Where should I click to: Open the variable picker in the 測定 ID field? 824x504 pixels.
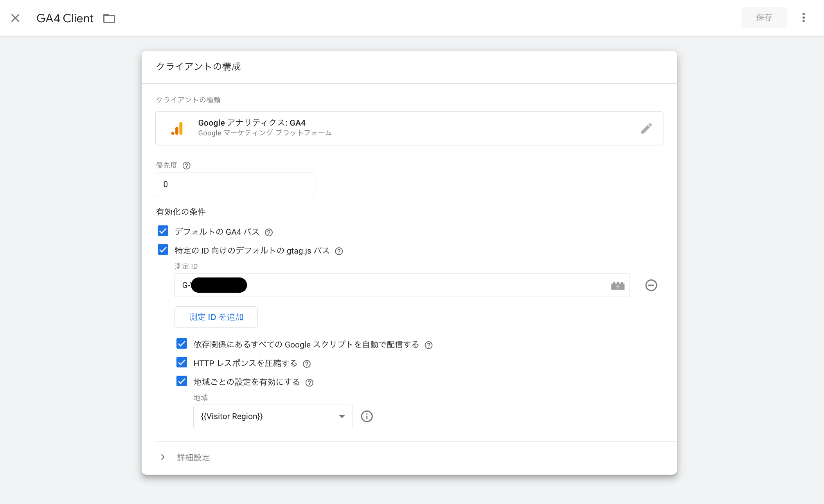pyautogui.click(x=617, y=285)
